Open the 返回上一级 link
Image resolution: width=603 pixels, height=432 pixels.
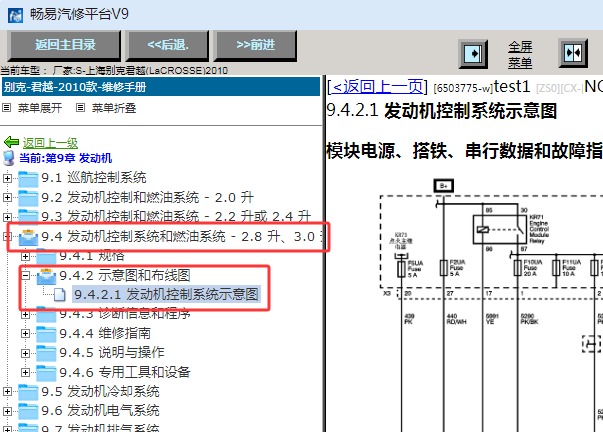tap(50, 143)
